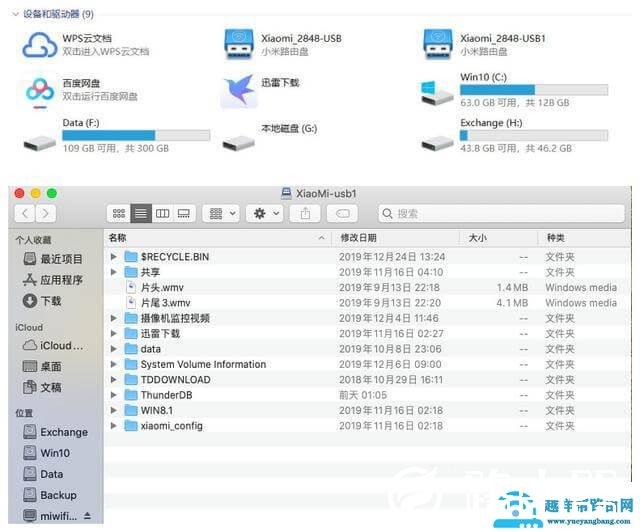Click the 前天 01:05 date cell
Viewport: 640px width, 532px height.
tap(363, 395)
